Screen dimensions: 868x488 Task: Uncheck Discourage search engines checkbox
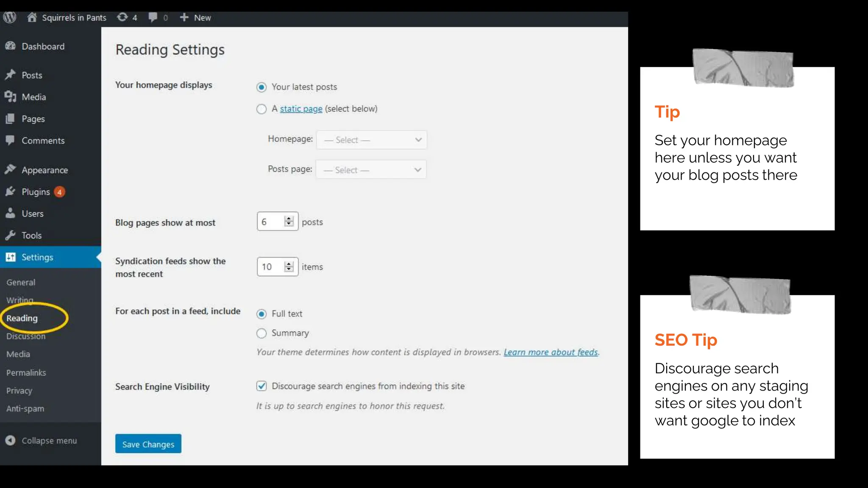262,386
